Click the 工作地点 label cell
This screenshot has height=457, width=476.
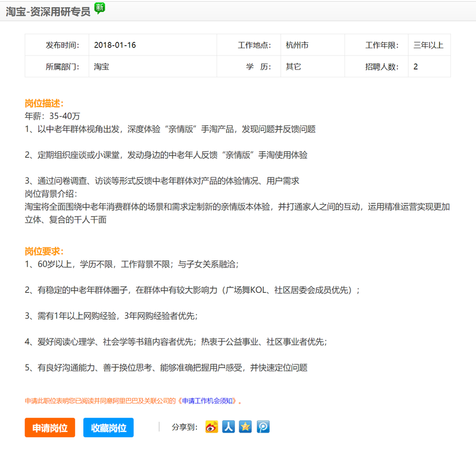coord(249,45)
